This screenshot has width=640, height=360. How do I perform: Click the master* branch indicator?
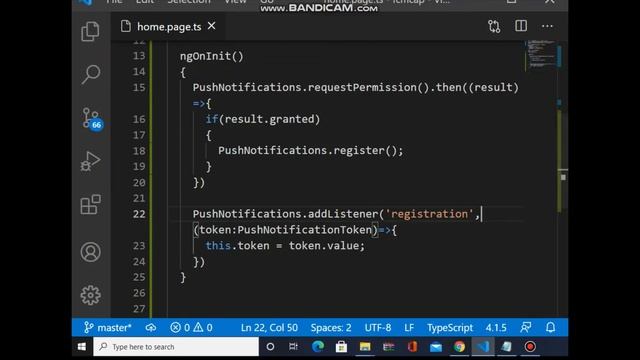coord(107,327)
